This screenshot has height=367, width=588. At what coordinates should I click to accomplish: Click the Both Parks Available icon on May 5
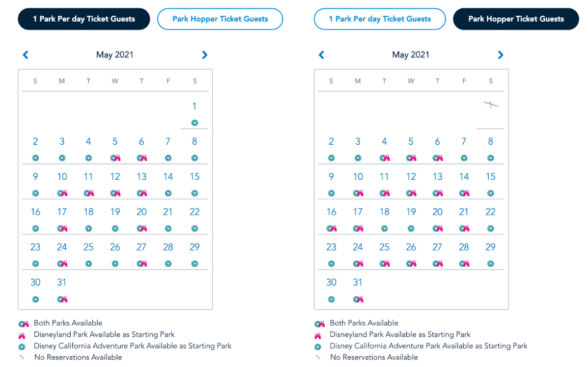pos(115,158)
